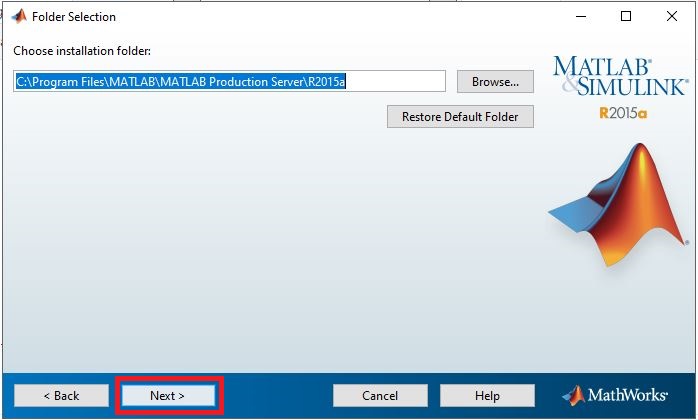Minimize the Folder Selection window
Image resolution: width=698 pixels, height=420 pixels.
pyautogui.click(x=581, y=16)
